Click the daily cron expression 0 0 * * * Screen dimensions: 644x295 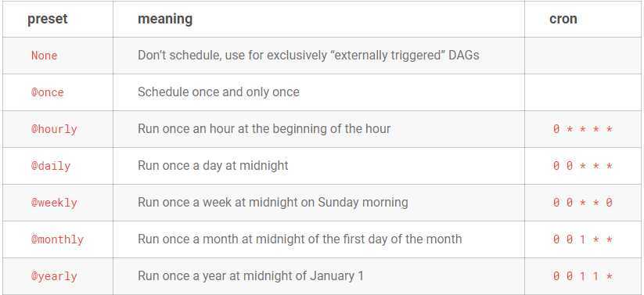[582, 166]
